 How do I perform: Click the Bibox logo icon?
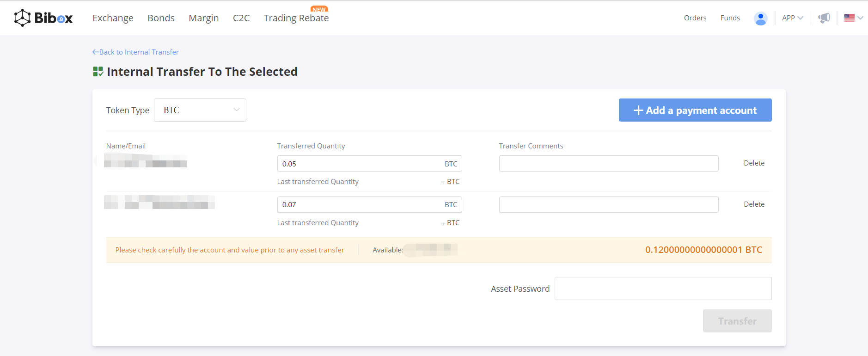(22, 18)
